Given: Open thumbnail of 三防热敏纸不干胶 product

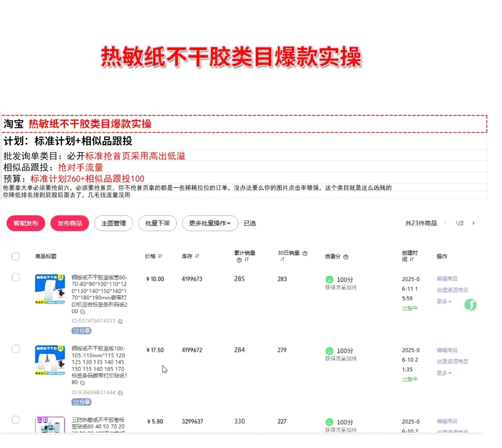Looking at the screenshot, I should tap(50, 424).
